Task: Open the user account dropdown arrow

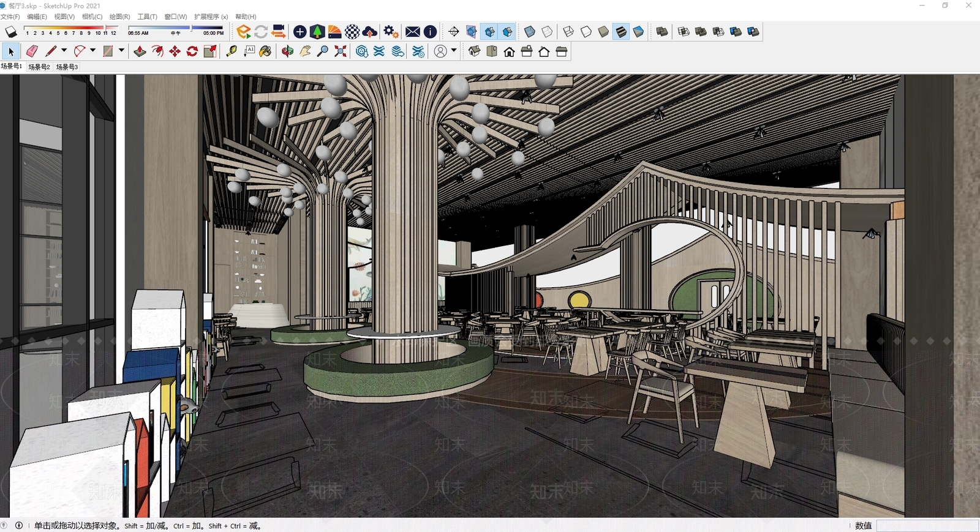Action: click(454, 51)
